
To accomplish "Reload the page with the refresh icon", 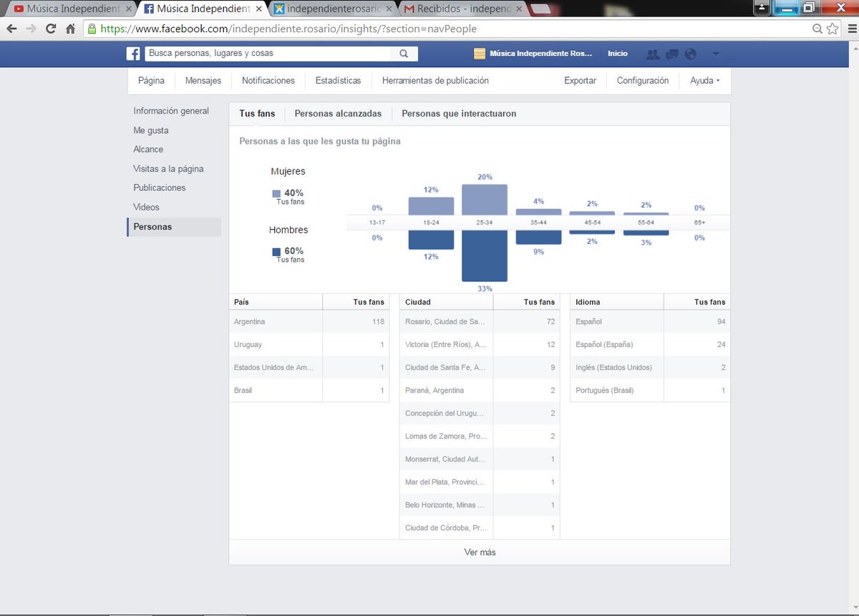I will [51, 29].
